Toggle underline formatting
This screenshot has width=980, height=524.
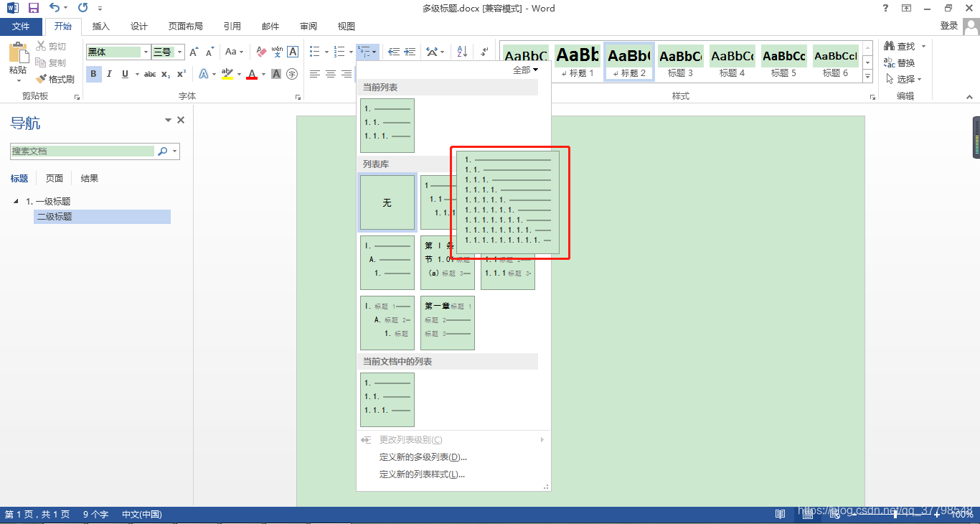click(x=126, y=74)
